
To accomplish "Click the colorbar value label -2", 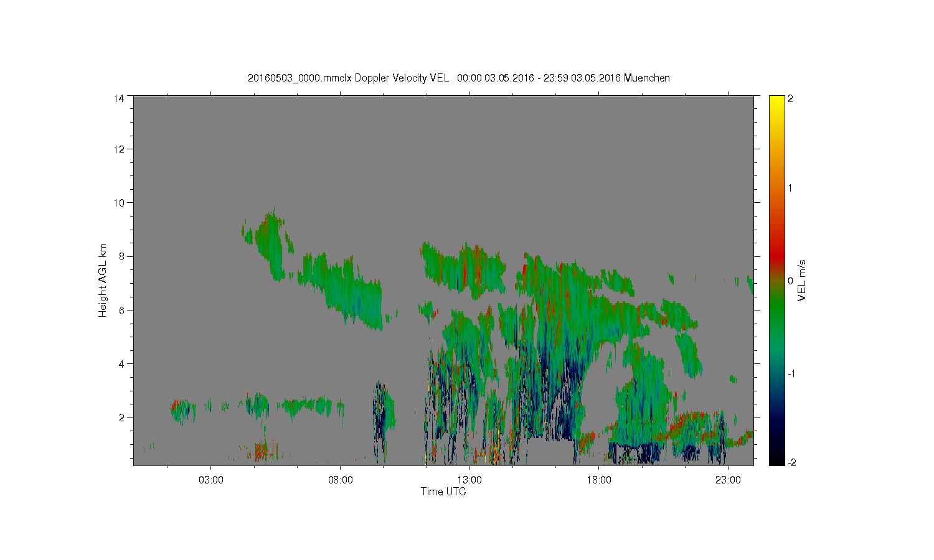I will coord(791,462).
